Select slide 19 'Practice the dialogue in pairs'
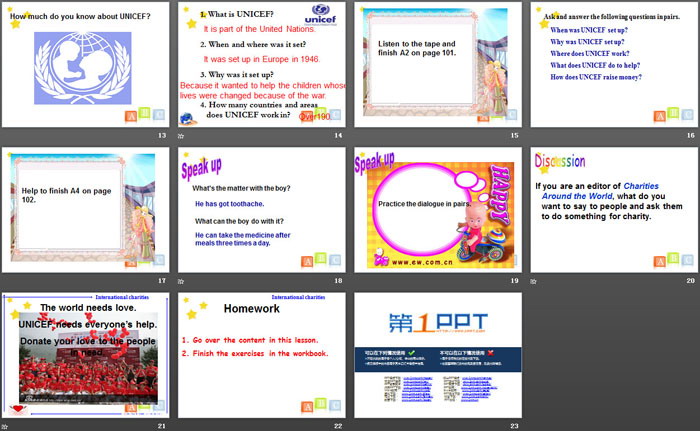The height and width of the screenshot is (431, 700). pyautogui.click(x=438, y=210)
